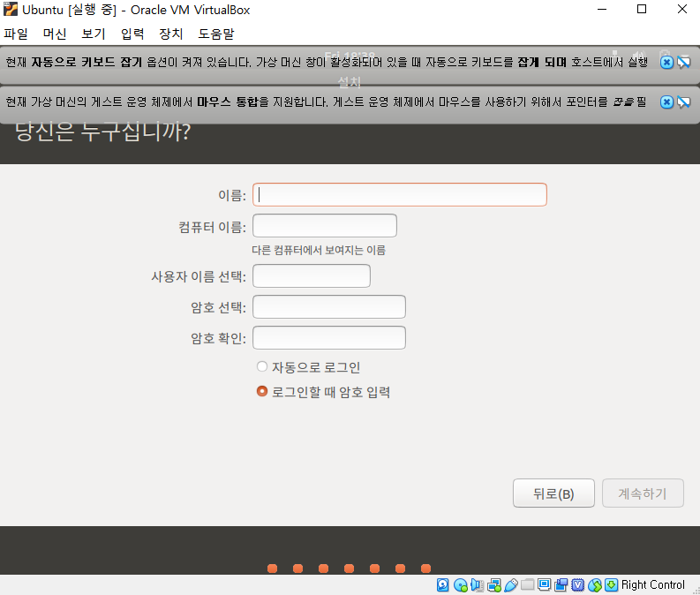Click the 암호 확인: label

219,338
